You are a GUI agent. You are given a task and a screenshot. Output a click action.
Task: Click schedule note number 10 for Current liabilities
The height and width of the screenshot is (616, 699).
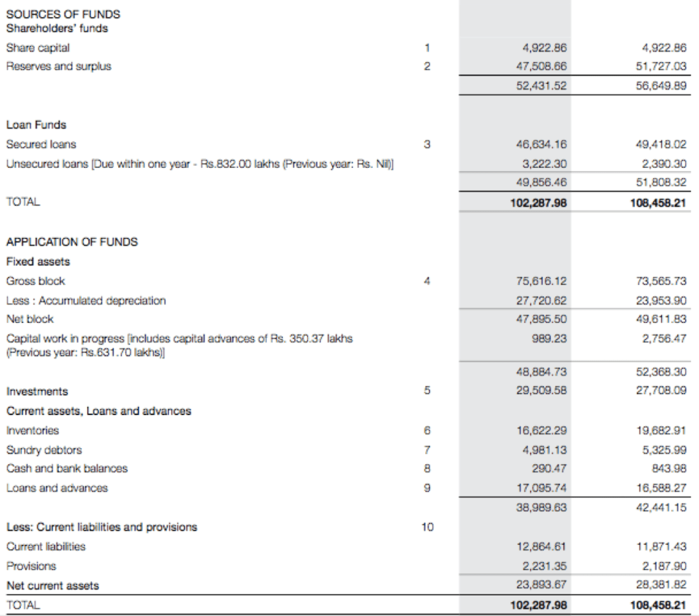429,527
